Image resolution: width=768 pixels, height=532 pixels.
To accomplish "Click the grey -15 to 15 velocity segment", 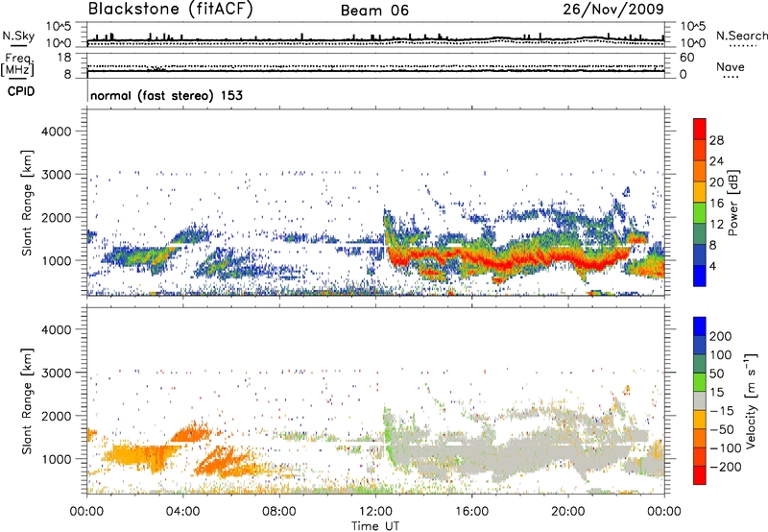I will tap(700, 400).
